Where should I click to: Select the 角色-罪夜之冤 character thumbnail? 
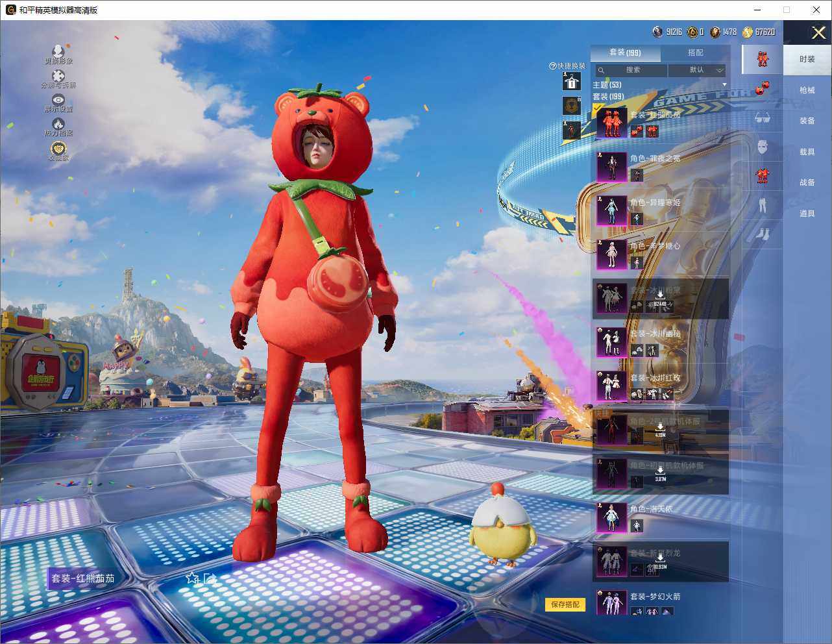pos(611,166)
